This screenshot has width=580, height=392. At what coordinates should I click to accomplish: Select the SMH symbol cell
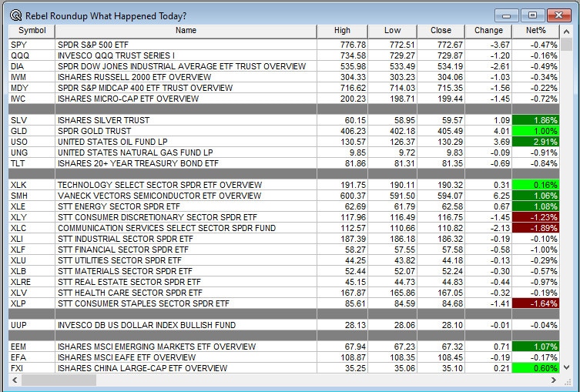(32, 196)
